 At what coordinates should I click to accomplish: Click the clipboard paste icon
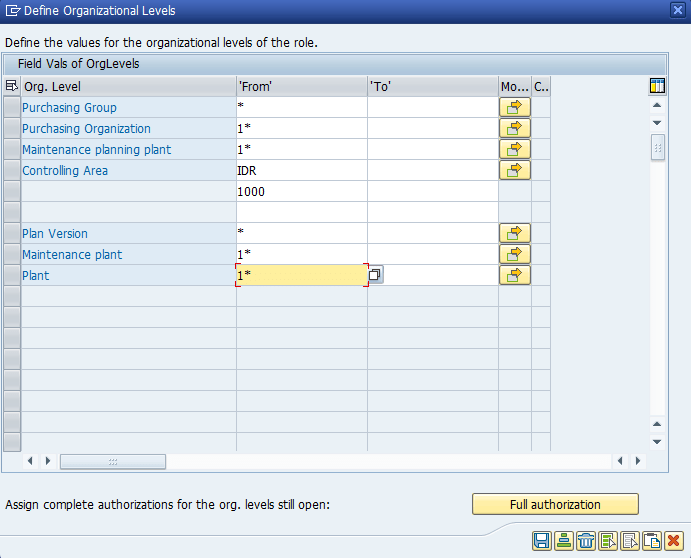point(652,541)
